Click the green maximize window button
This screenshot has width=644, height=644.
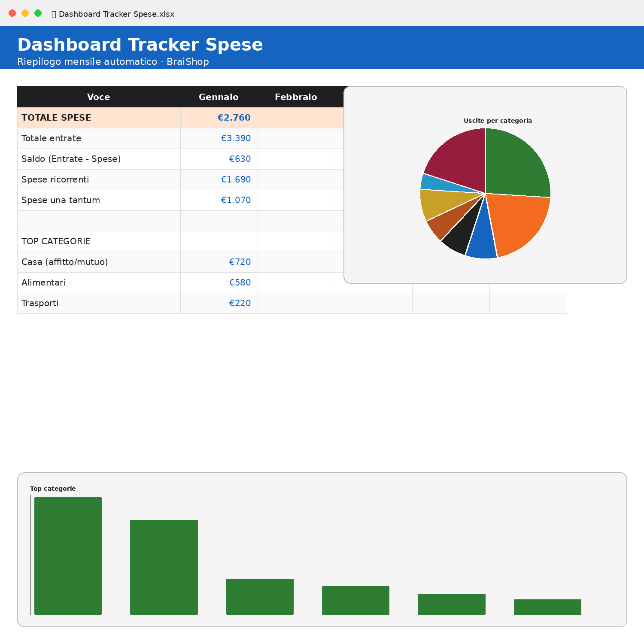coord(38,13)
